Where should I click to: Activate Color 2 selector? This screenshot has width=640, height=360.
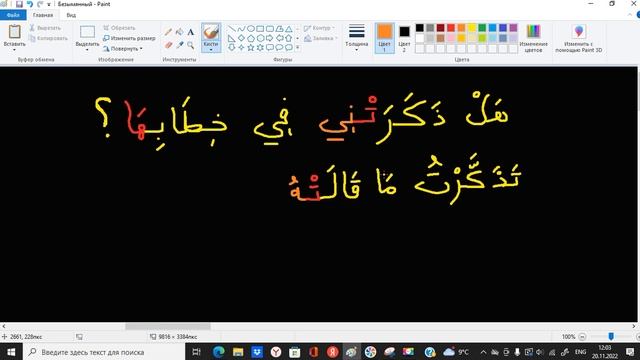(404, 38)
